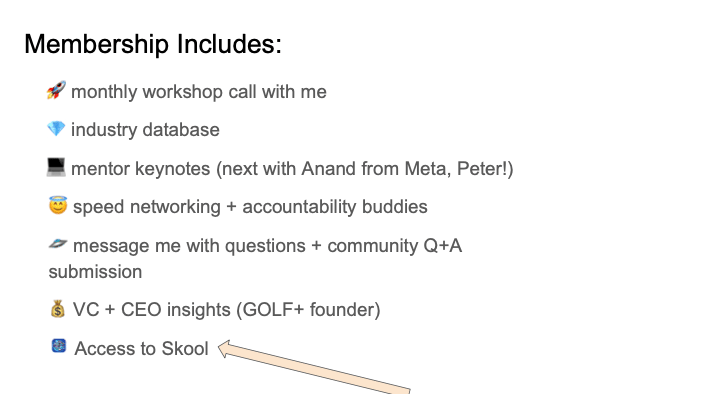This screenshot has height=394, width=728.
Task: Click the money bag emoji icon
Action: 58,309
